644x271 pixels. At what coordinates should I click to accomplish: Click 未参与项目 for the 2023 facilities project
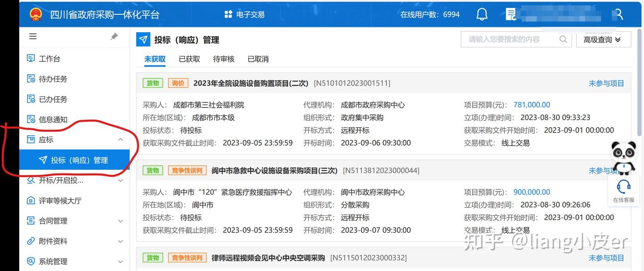point(606,83)
